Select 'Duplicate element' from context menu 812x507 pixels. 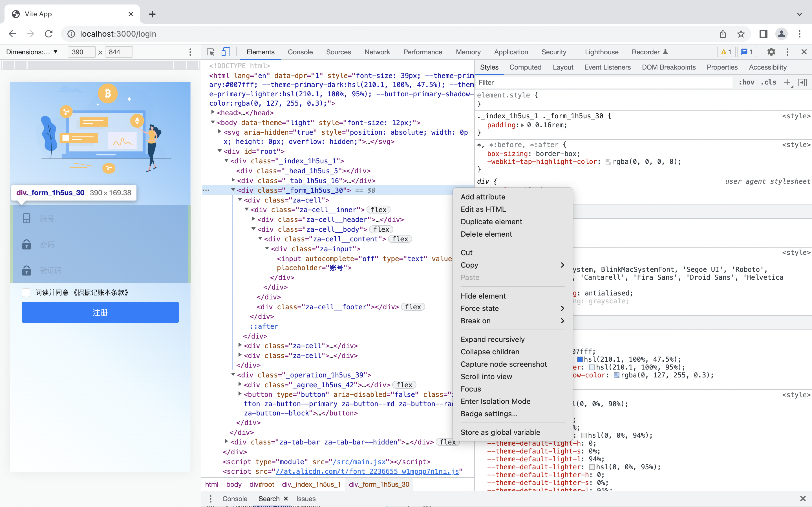[491, 221]
